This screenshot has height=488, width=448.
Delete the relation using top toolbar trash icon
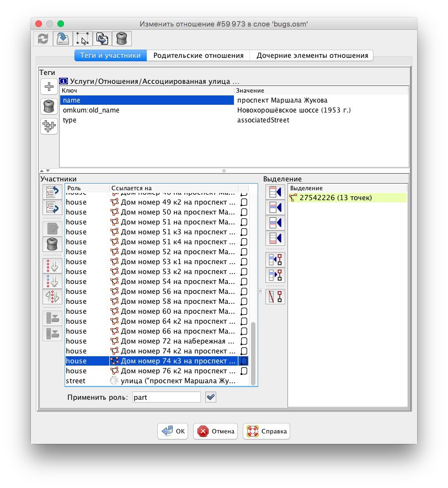121,38
